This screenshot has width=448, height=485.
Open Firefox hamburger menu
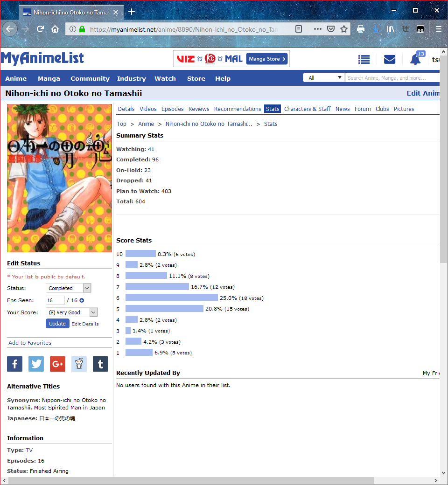[x=438, y=29]
